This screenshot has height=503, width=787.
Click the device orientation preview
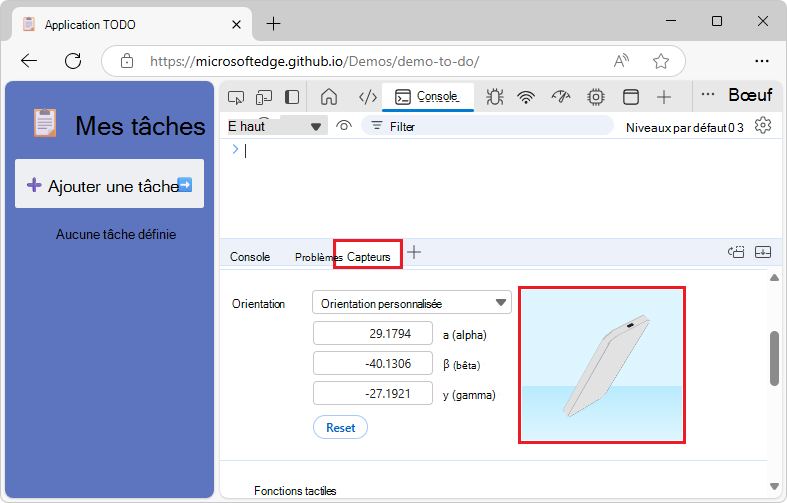point(602,365)
